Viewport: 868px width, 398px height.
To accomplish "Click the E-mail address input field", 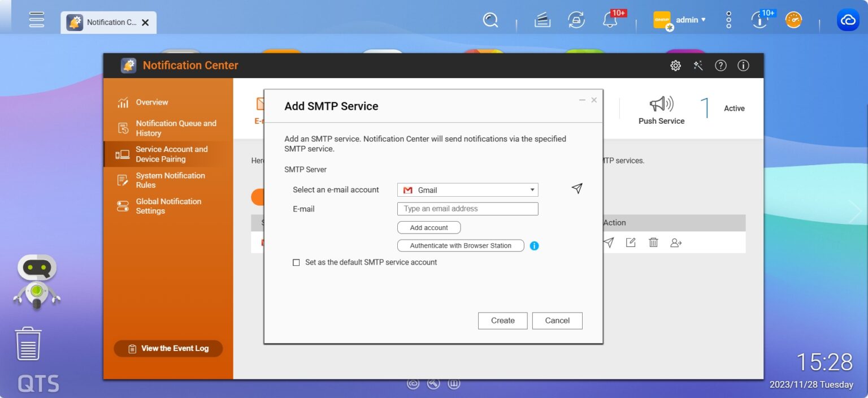I will pyautogui.click(x=467, y=209).
